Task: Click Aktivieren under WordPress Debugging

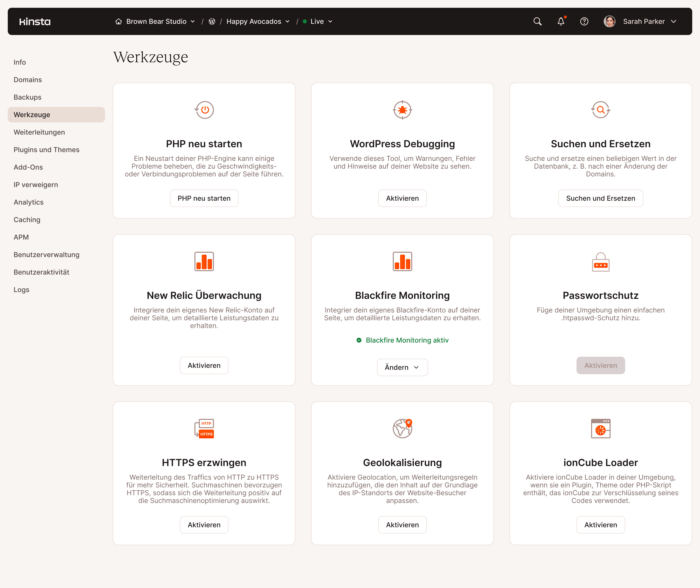Action: click(x=402, y=198)
